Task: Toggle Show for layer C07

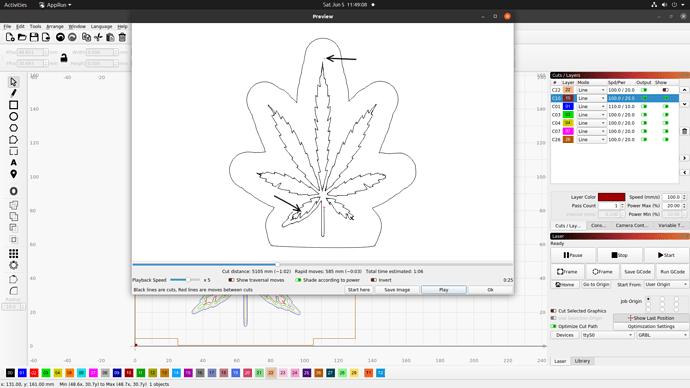Action: 665,131
